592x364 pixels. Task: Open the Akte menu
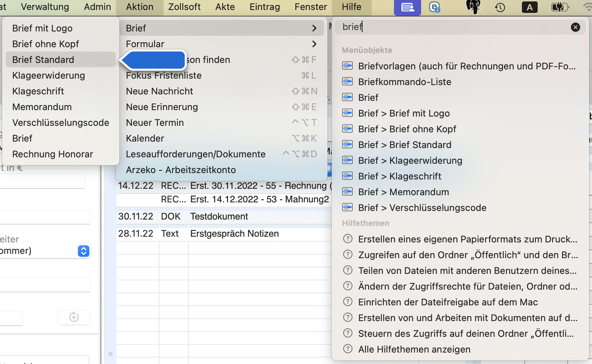(225, 7)
